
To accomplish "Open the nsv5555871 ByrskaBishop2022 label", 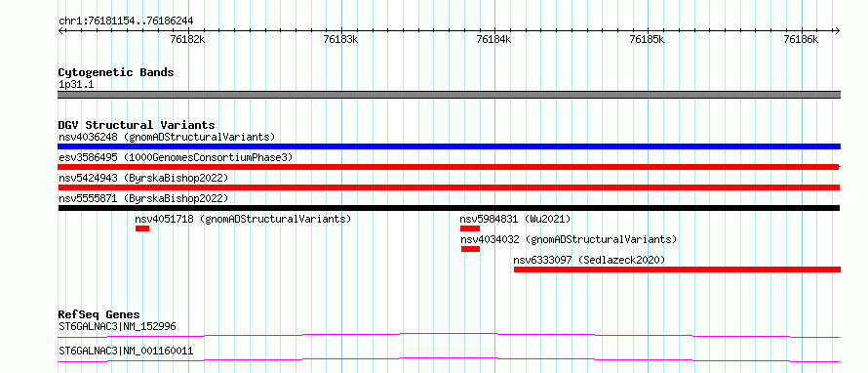I will pos(143,198).
